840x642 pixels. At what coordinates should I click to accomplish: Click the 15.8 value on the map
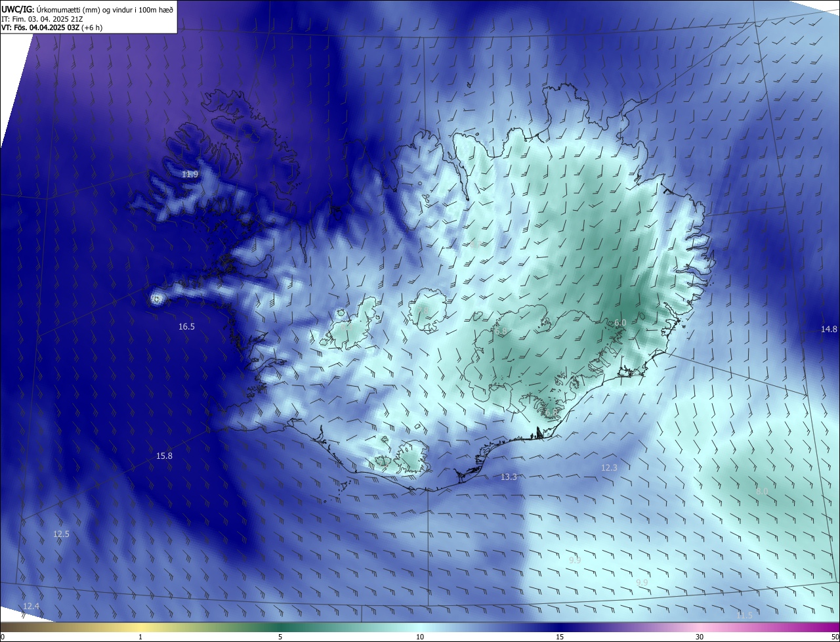tap(164, 456)
